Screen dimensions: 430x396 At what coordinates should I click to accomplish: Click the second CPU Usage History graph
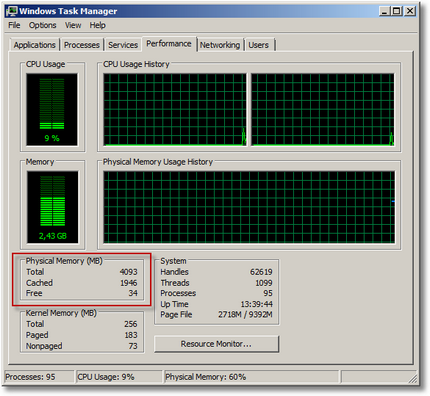coord(323,110)
